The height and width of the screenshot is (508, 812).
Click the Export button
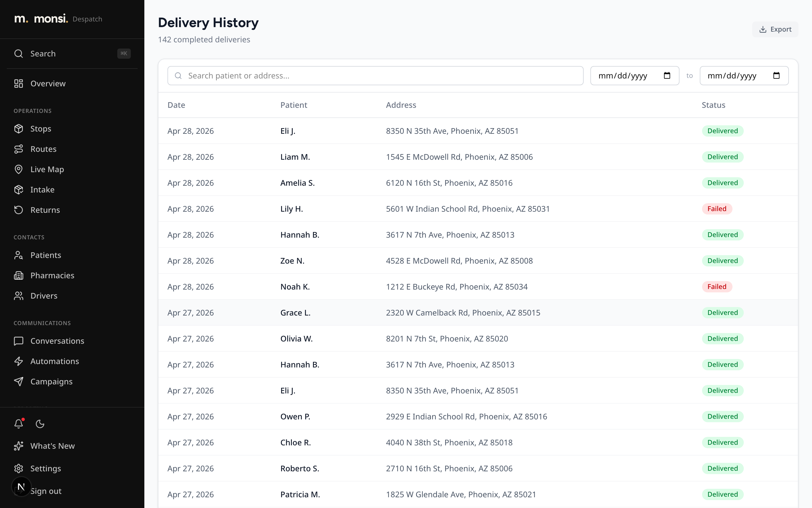click(775, 29)
